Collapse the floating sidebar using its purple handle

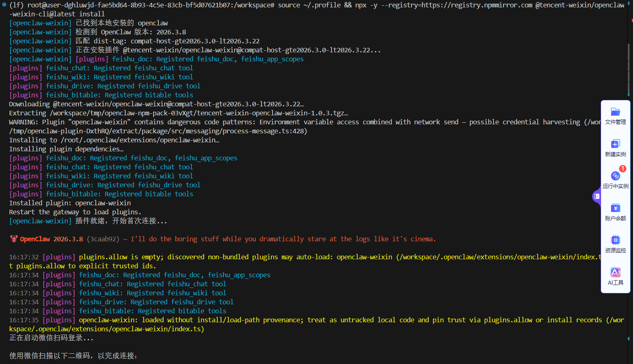coord(597,196)
